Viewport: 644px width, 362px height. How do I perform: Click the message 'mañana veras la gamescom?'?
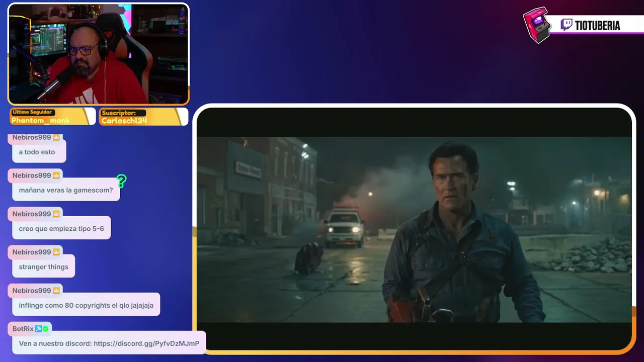coord(66,191)
